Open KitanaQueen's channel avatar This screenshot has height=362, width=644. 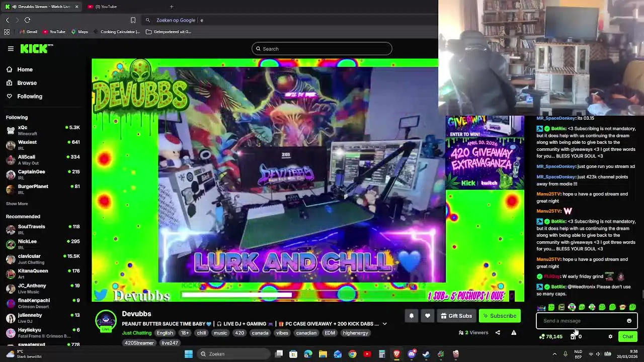[11, 274]
